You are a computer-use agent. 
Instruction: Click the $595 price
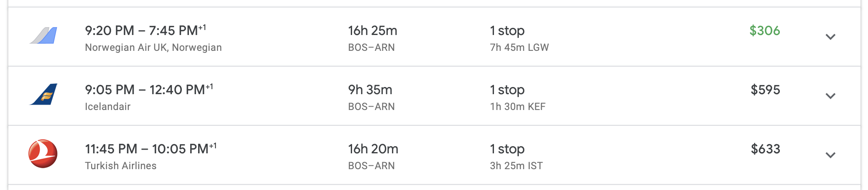(x=765, y=90)
